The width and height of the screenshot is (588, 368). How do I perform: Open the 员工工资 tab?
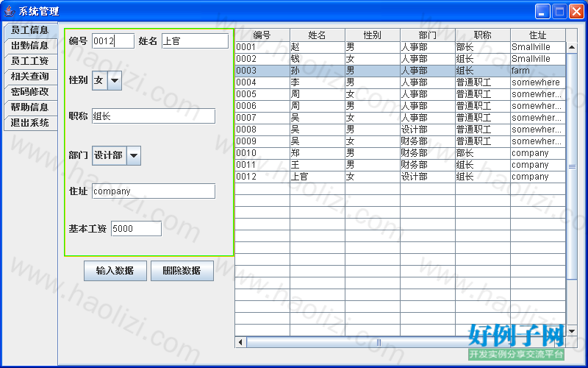(30, 61)
